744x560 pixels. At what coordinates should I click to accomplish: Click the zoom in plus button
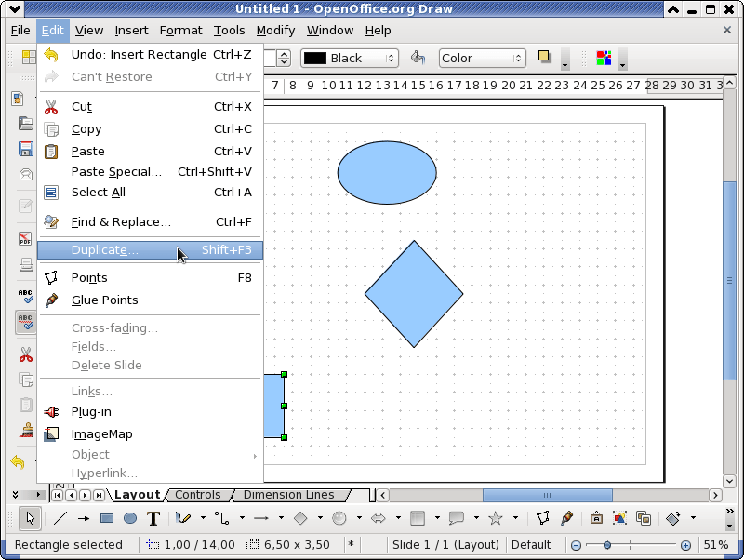click(x=685, y=545)
